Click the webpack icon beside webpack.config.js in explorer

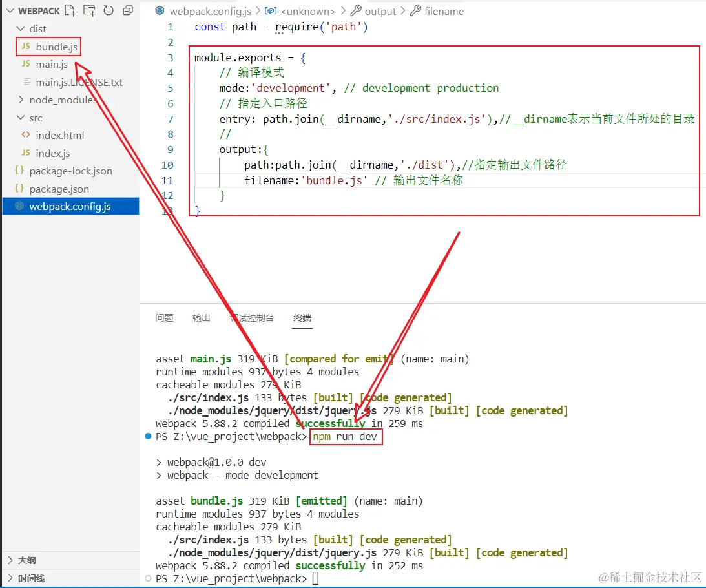tap(19, 206)
